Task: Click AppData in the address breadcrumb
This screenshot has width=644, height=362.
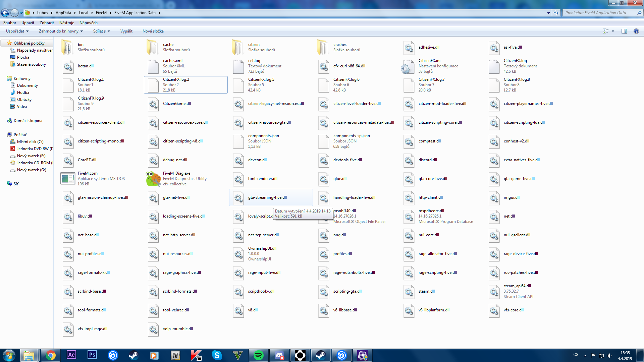Action: point(63,13)
